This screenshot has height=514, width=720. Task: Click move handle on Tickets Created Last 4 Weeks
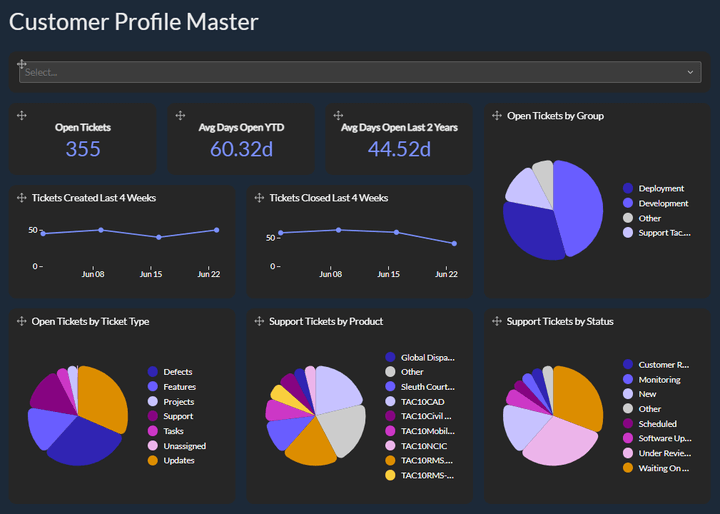pyautogui.click(x=22, y=198)
